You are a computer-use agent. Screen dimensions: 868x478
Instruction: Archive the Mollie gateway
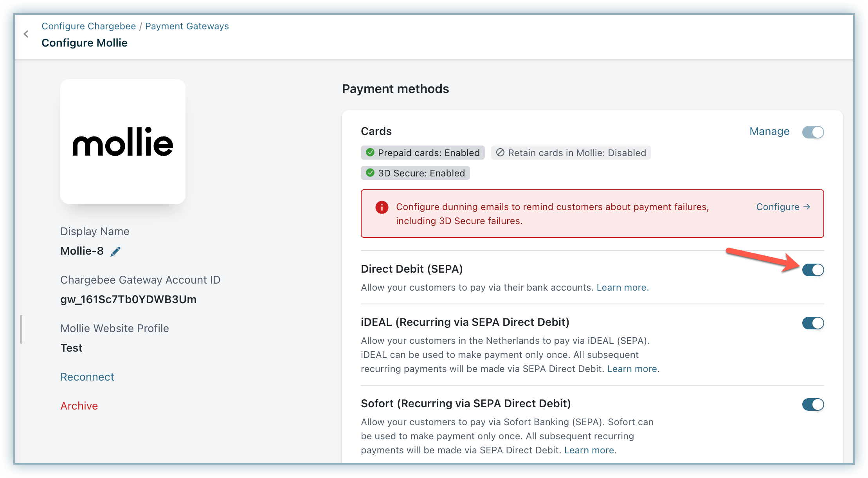[79, 406]
